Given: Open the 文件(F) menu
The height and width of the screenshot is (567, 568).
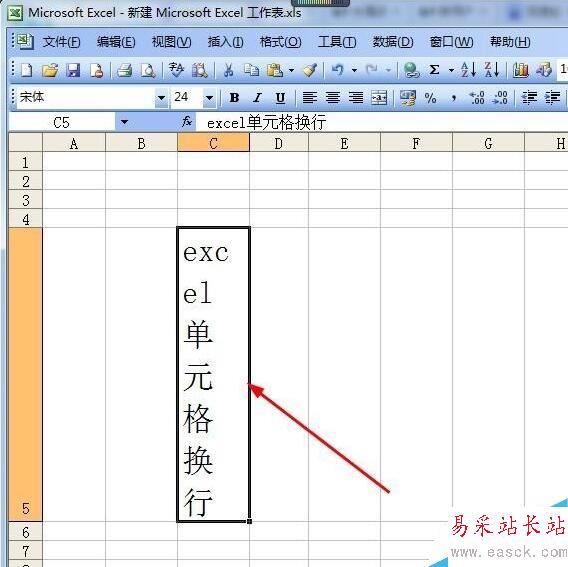Looking at the screenshot, I should (x=61, y=42).
